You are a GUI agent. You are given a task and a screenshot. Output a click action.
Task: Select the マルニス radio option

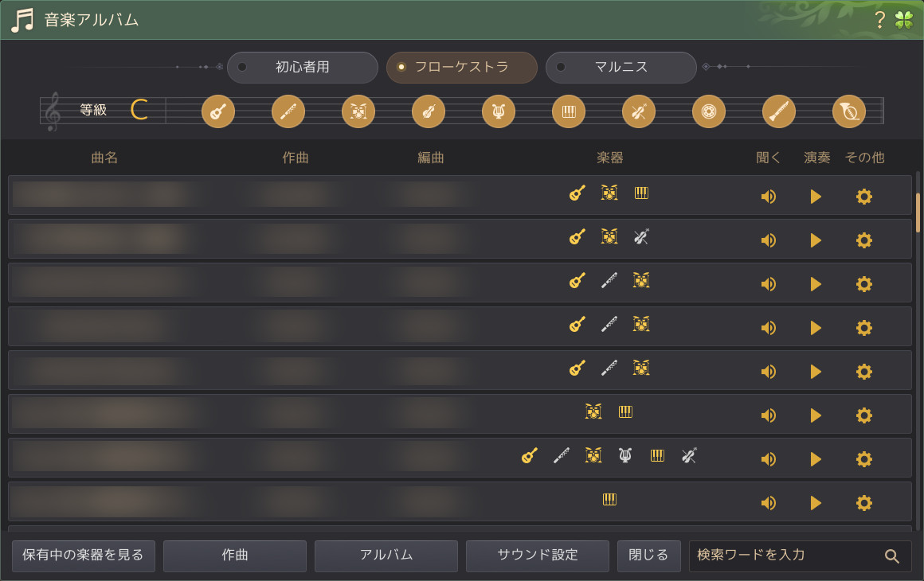click(621, 68)
